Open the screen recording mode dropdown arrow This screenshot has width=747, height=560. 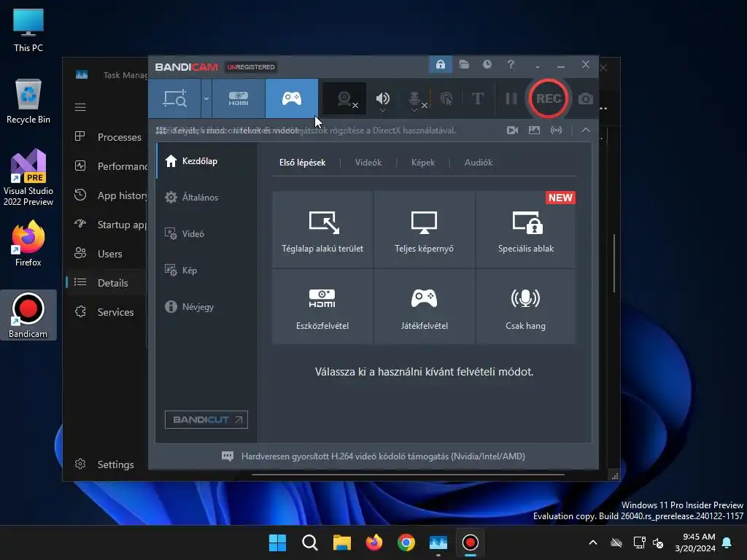(x=206, y=98)
